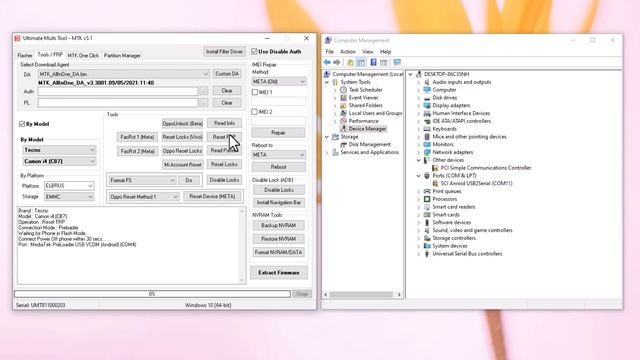640x360 pixels.
Task: Click the blue Help icon in the toolbar
Action: 373,62
